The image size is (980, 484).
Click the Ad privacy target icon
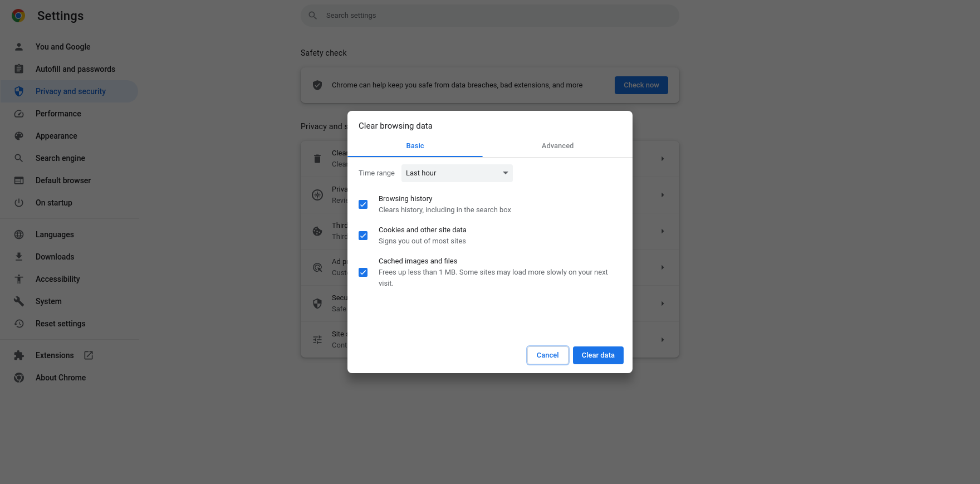pyautogui.click(x=317, y=267)
